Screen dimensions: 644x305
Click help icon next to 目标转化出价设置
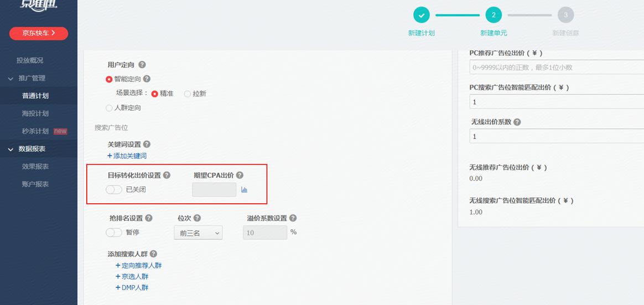(x=167, y=175)
